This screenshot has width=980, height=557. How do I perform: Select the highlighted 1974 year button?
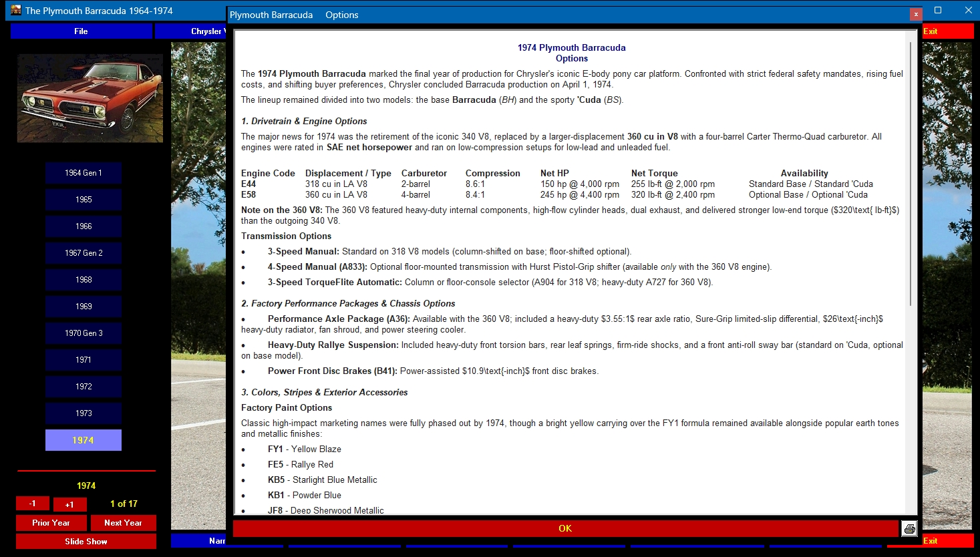84,440
